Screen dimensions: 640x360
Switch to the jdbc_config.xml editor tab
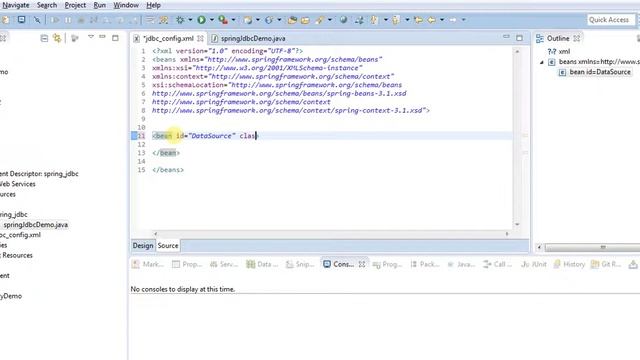pyautogui.click(x=169, y=38)
